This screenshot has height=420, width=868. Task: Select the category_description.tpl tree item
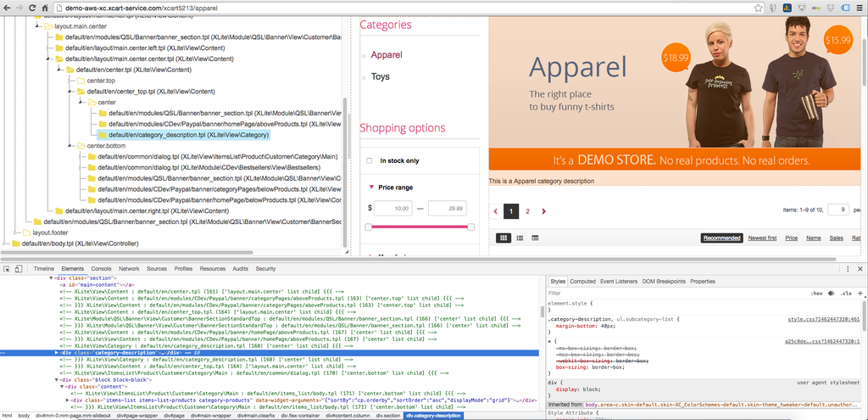click(183, 135)
